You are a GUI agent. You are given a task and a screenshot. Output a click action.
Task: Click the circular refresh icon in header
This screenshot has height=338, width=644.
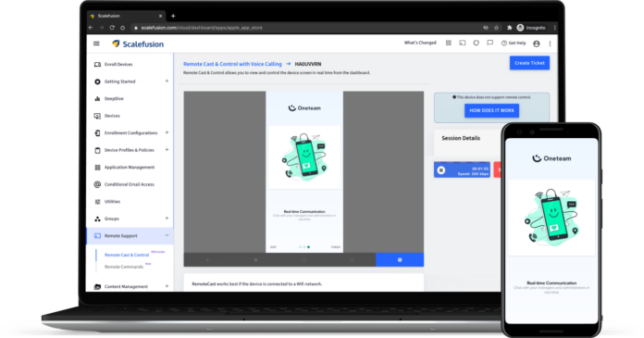pyautogui.click(x=476, y=43)
